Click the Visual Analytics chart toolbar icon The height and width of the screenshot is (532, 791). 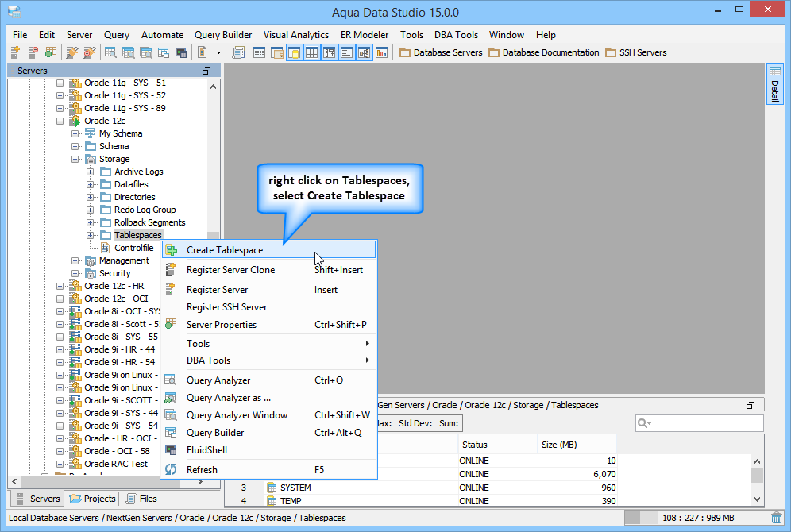(x=382, y=52)
